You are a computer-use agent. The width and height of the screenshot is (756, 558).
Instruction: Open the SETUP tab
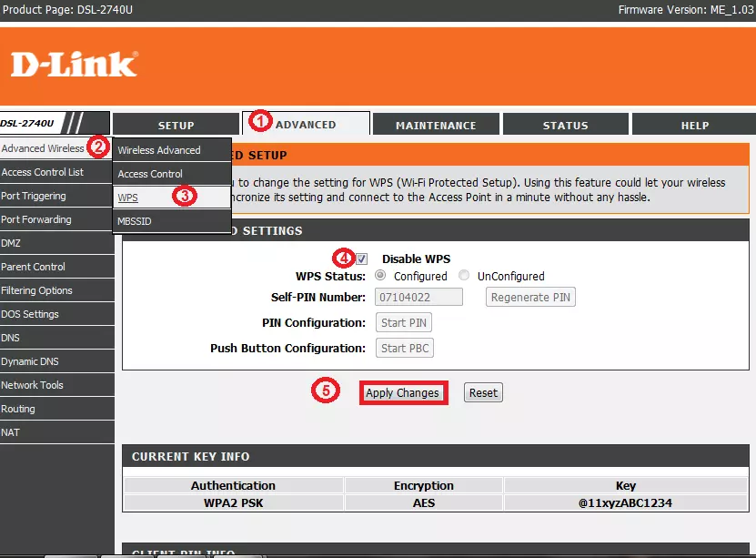click(176, 125)
